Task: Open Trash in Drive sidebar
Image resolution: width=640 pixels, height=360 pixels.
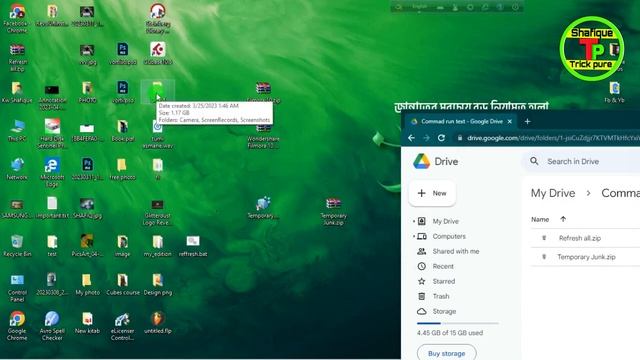Action: 441,296
